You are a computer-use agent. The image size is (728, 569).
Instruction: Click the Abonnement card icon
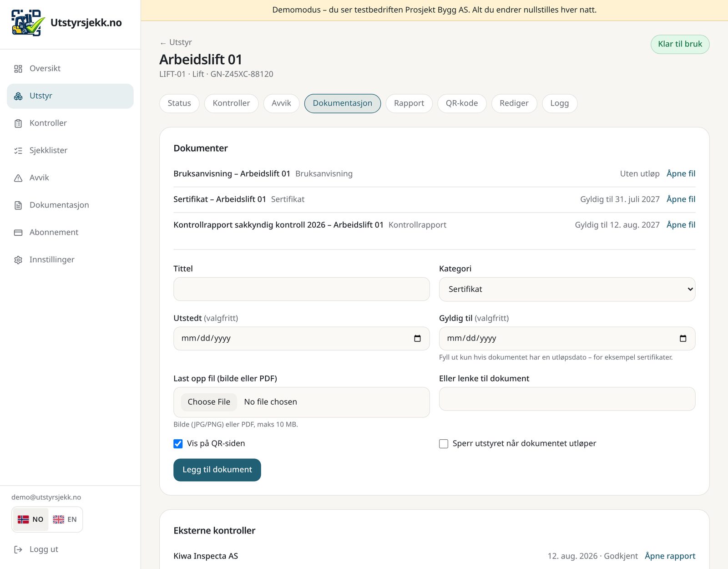[18, 233]
